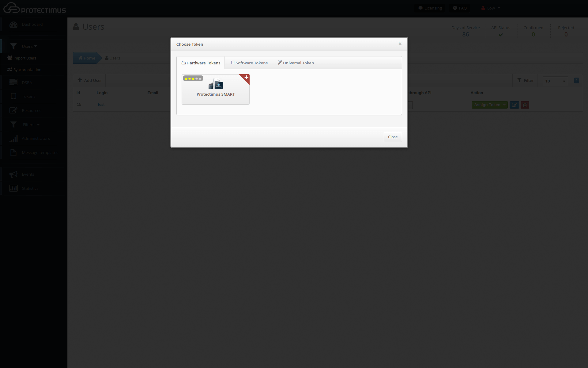
Task: Click the star rating on Protectimus SMART
Action: coord(193,78)
